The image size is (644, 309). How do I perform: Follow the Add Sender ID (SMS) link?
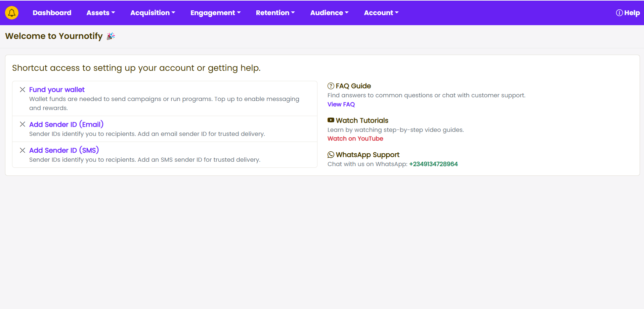[x=64, y=150]
